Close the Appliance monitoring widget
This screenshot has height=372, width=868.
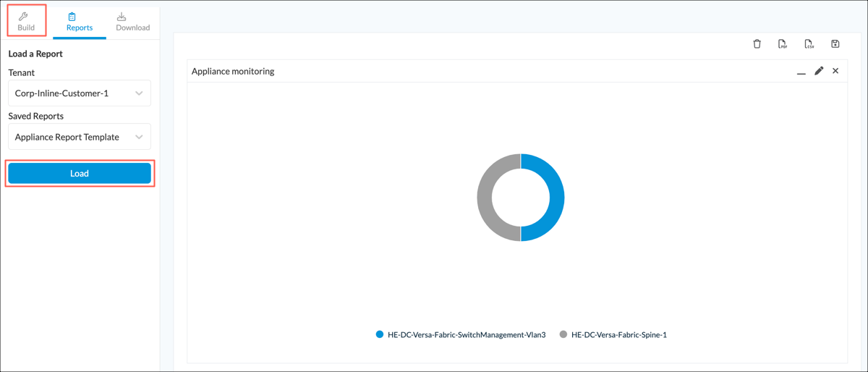click(x=835, y=71)
